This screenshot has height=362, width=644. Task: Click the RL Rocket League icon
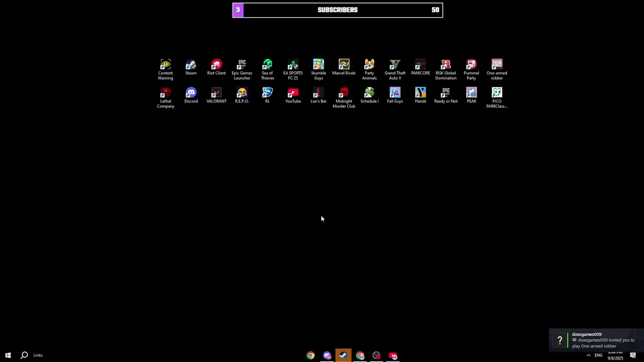[x=267, y=95]
